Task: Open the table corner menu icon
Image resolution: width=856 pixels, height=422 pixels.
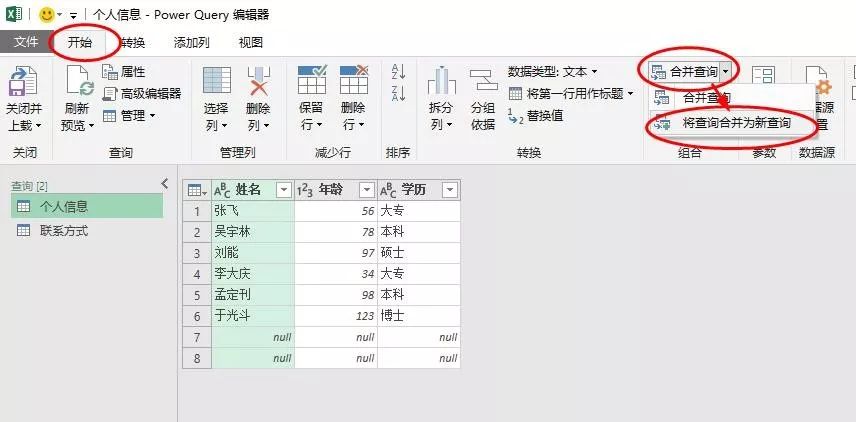Action: [x=197, y=190]
